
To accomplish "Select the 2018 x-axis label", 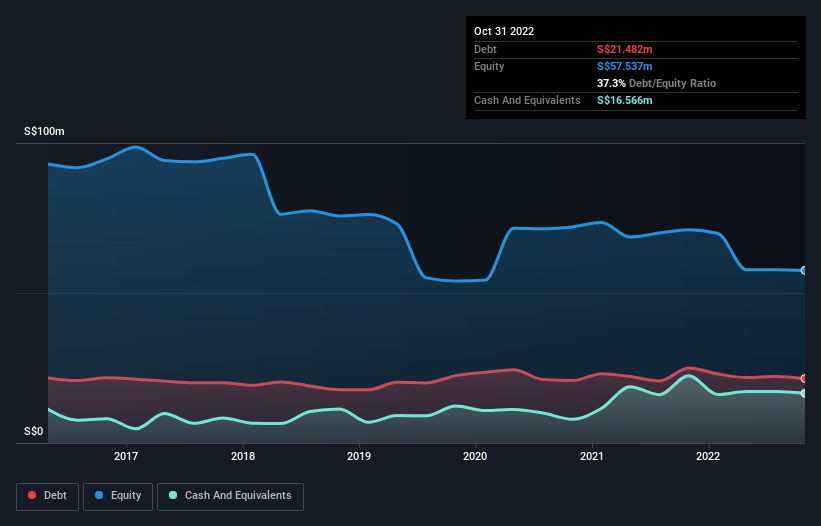I will (x=243, y=456).
